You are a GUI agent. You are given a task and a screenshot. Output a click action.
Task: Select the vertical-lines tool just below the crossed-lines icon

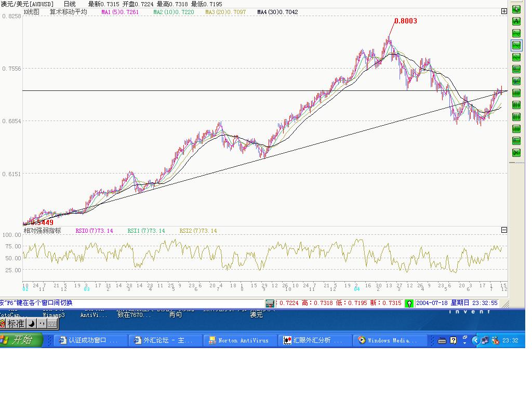[x=516, y=92]
